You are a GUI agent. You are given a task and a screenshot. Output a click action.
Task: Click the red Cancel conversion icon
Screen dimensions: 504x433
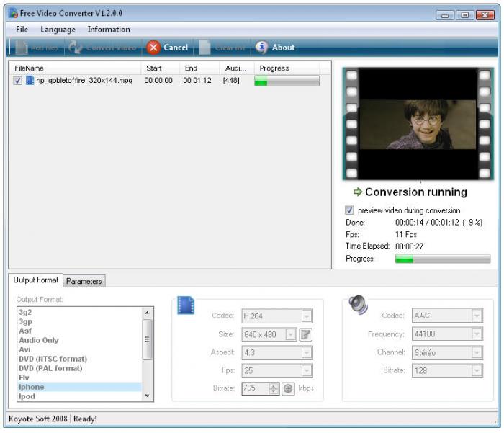point(153,48)
